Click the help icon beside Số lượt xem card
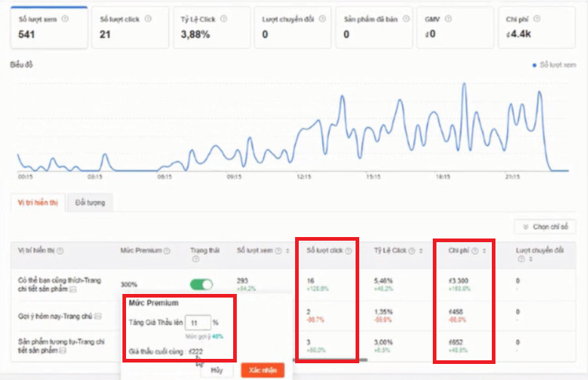This screenshot has height=380, width=588. click(66, 19)
